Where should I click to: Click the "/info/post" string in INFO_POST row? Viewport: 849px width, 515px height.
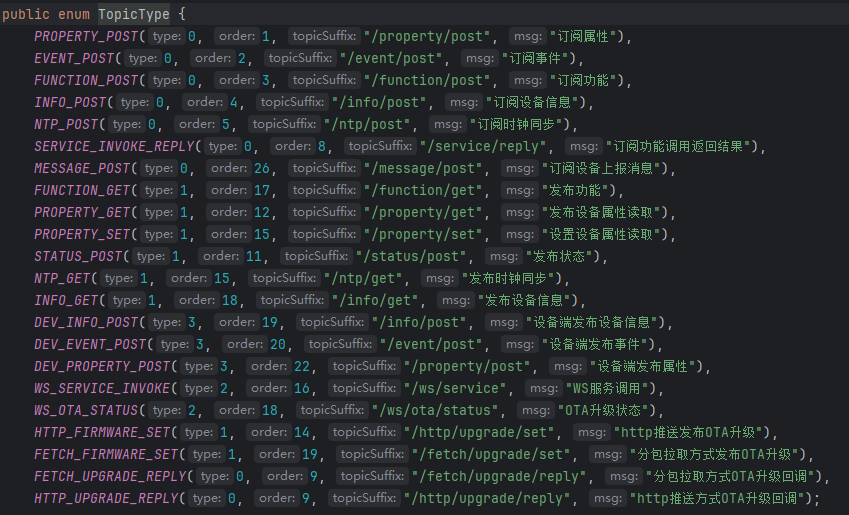coord(379,102)
